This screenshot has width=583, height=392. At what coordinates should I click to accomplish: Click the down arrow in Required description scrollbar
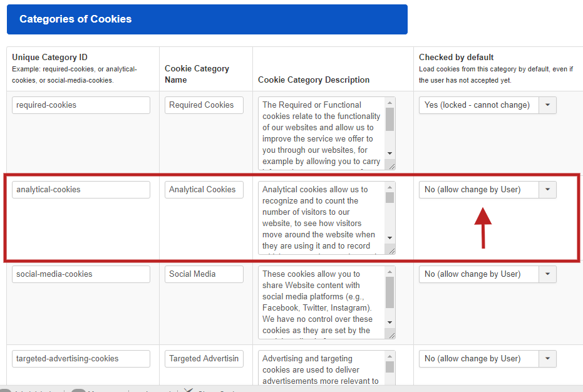tap(390, 153)
